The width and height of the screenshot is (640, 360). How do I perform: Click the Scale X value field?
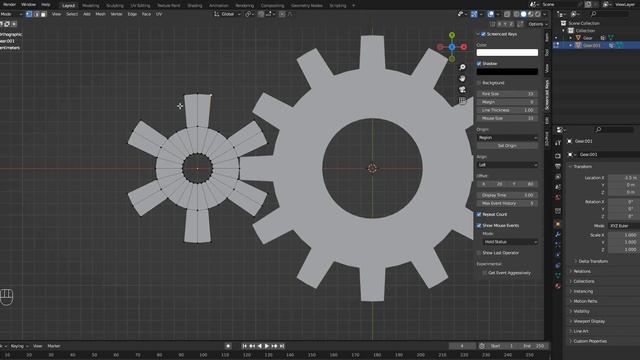point(624,235)
